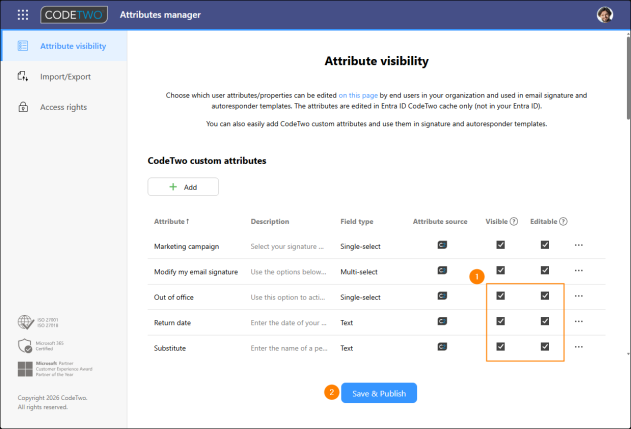Toggle Editable checkbox for Substitute
This screenshot has height=429, width=631.
coord(545,346)
